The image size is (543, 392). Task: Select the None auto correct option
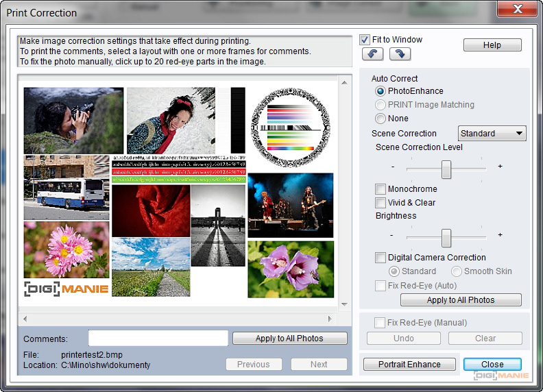[x=381, y=119]
